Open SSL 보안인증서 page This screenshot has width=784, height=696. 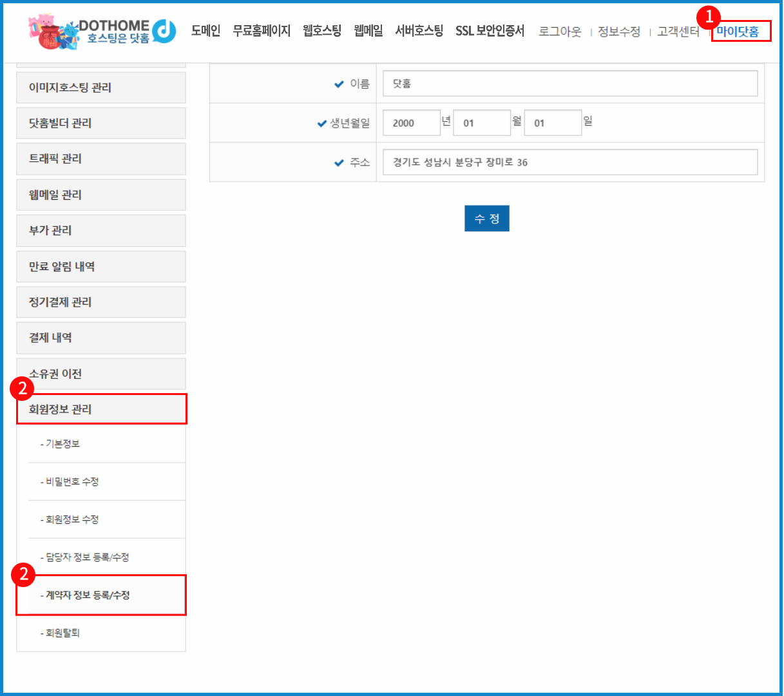point(490,30)
